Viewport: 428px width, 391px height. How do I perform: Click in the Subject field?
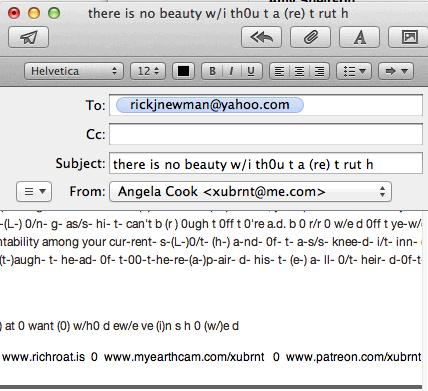[266, 163]
